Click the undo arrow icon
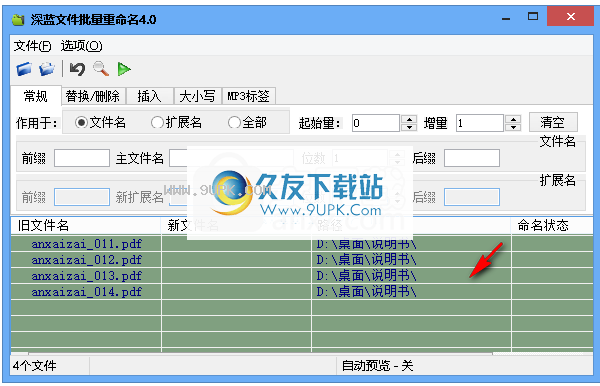Screen dimensions: 600x386 pyautogui.click(x=77, y=69)
